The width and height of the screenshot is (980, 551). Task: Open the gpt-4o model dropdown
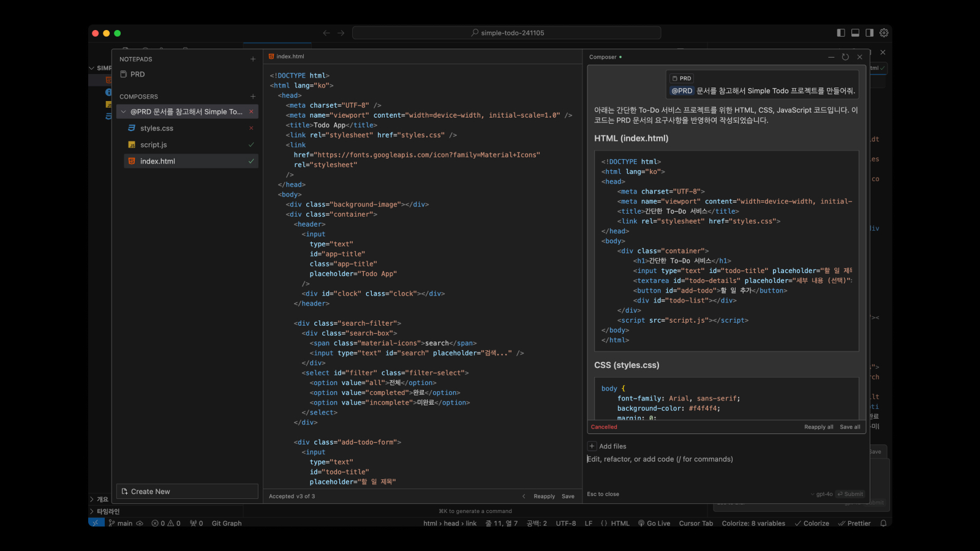[821, 494]
